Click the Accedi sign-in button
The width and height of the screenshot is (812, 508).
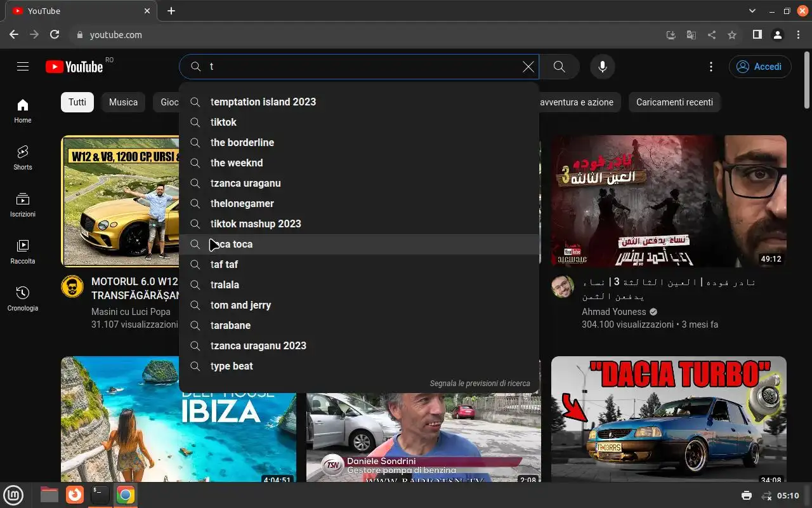760,67
